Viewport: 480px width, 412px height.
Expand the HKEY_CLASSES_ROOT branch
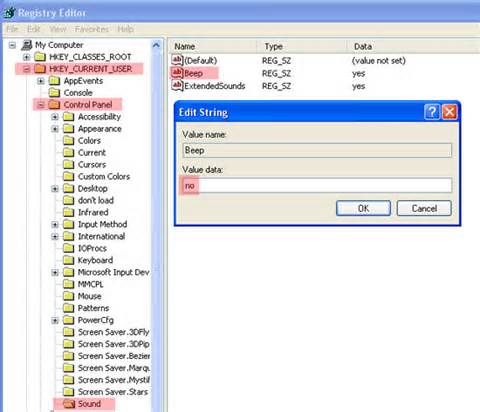(x=27, y=57)
